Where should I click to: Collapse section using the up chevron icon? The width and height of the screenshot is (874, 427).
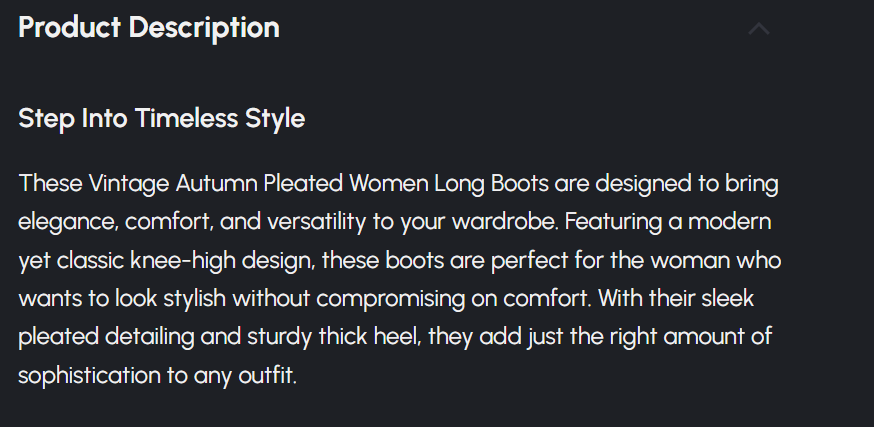tap(759, 28)
